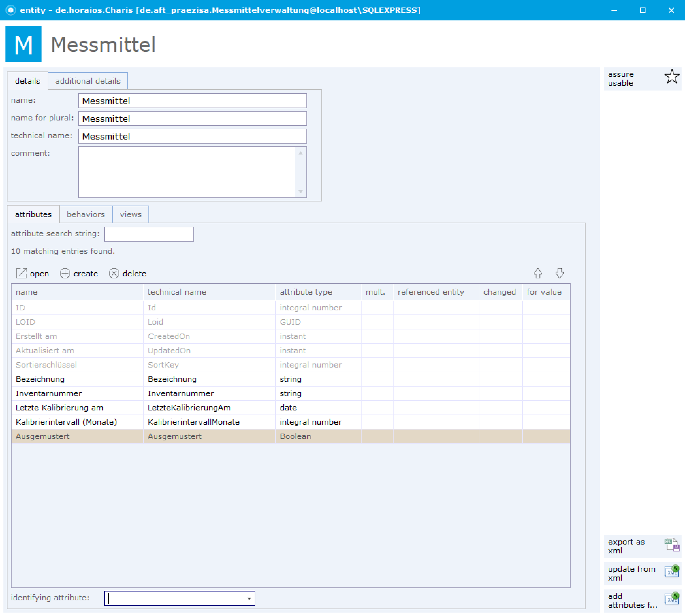This screenshot has height=616, width=685.
Task: Click the name for plural field
Action: pos(193,119)
